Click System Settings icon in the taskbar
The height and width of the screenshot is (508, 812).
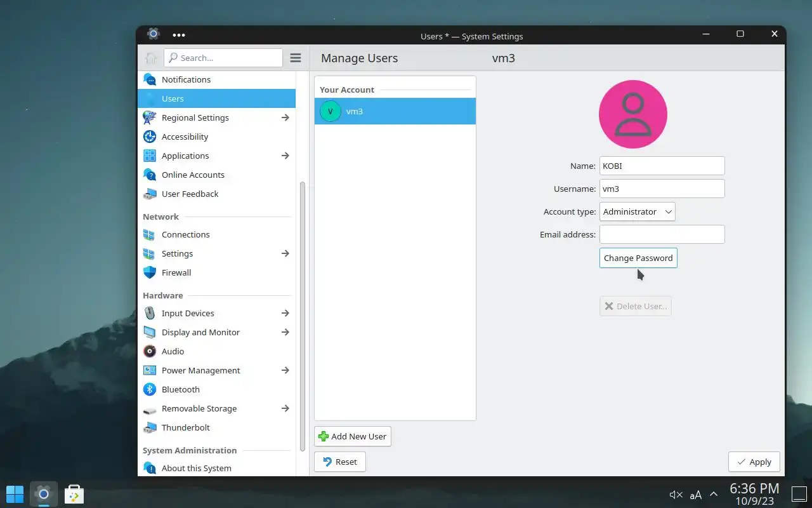click(43, 493)
